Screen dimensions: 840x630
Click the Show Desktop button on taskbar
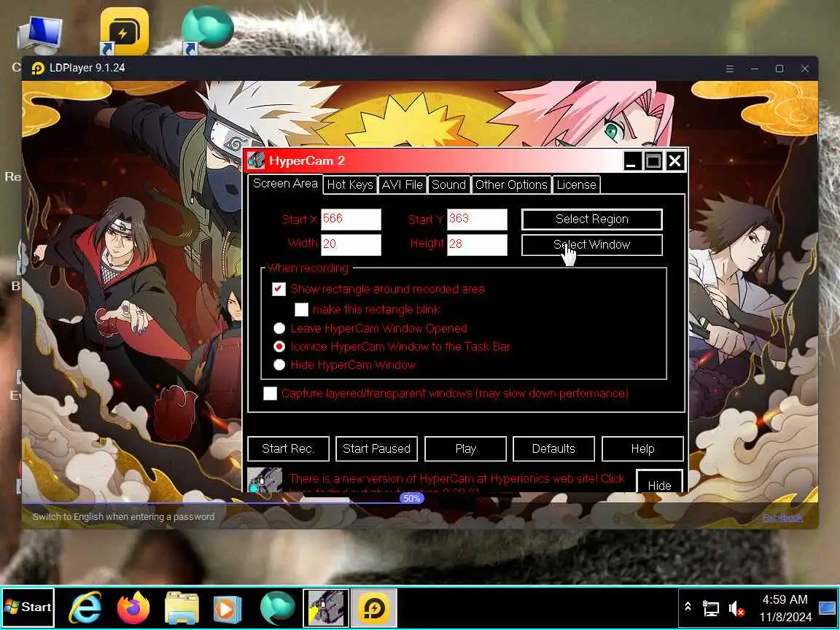tap(827, 607)
